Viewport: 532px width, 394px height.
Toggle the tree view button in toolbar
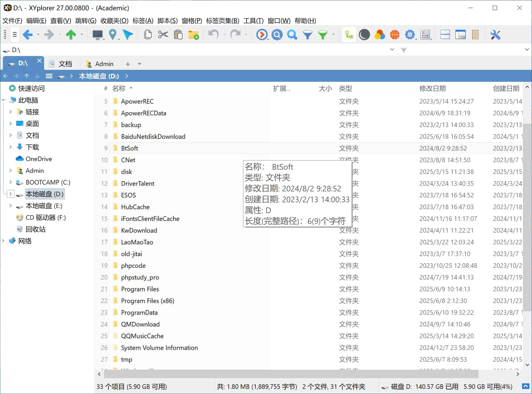pyautogui.click(x=349, y=35)
